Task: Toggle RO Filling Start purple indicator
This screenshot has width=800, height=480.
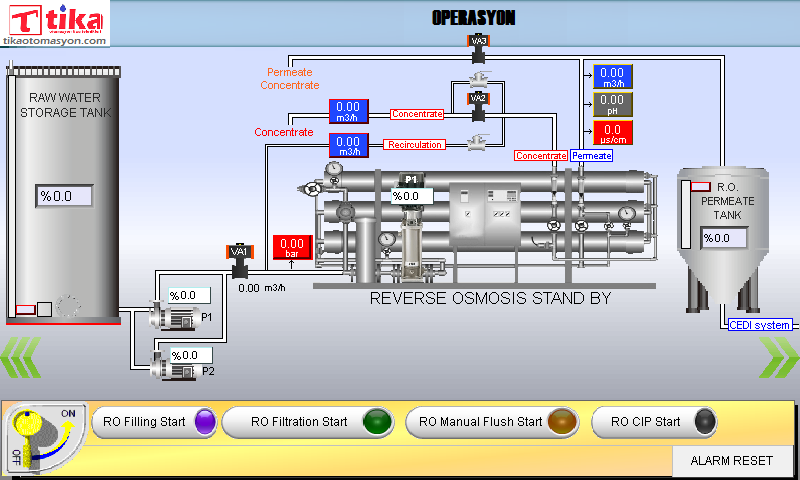Action: click(x=205, y=422)
